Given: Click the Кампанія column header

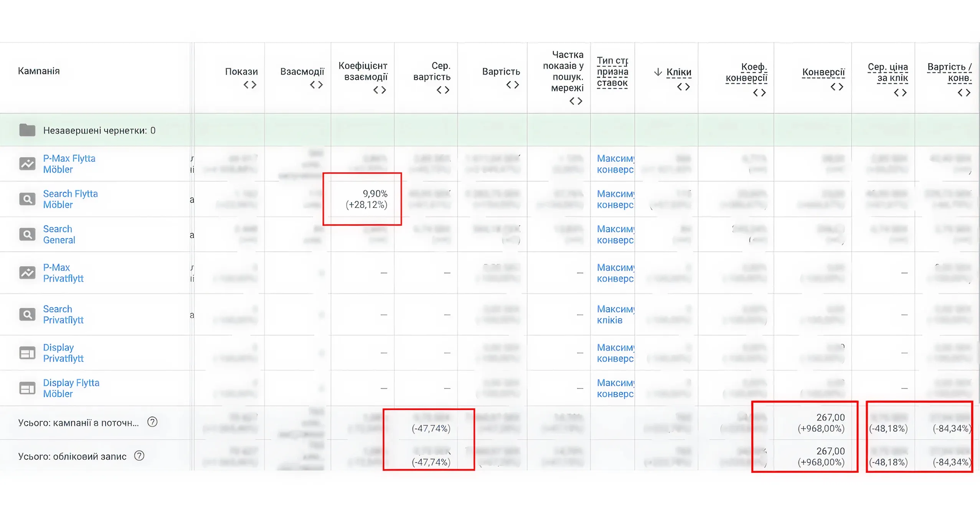Looking at the screenshot, I should pyautogui.click(x=39, y=71).
